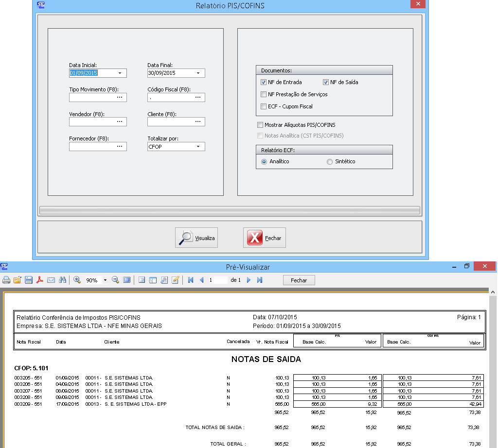
Task: Click Fechar button with red X
Action: 264,238
